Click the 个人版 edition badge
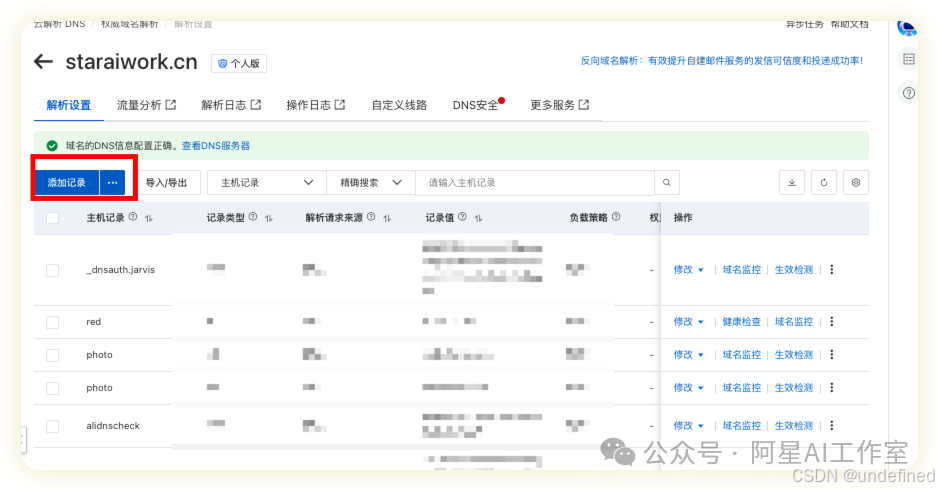Viewport: 939px width, 491px height. pyautogui.click(x=239, y=63)
